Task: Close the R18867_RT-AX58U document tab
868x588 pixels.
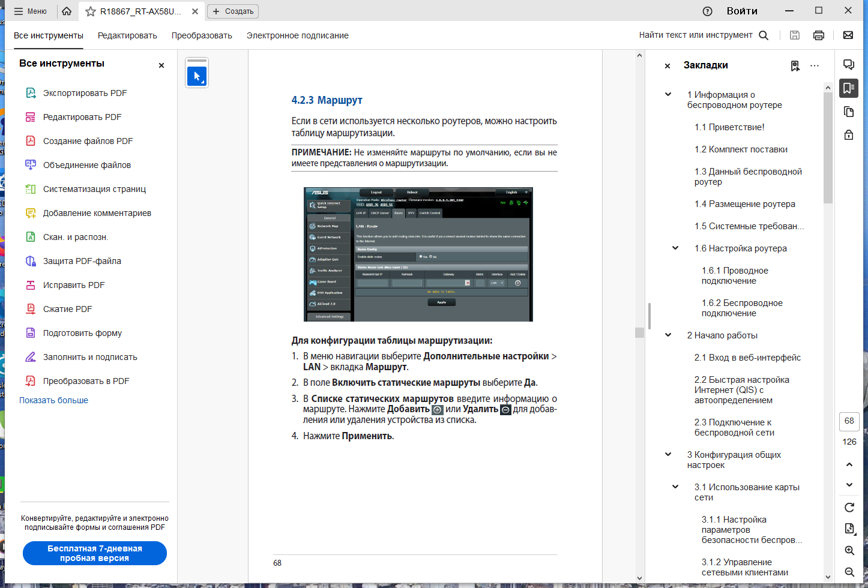Action: coord(195,11)
